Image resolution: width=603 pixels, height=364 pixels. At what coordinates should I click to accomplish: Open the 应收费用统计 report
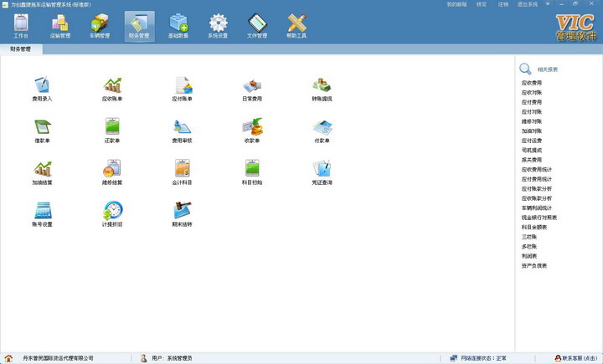tap(537, 170)
